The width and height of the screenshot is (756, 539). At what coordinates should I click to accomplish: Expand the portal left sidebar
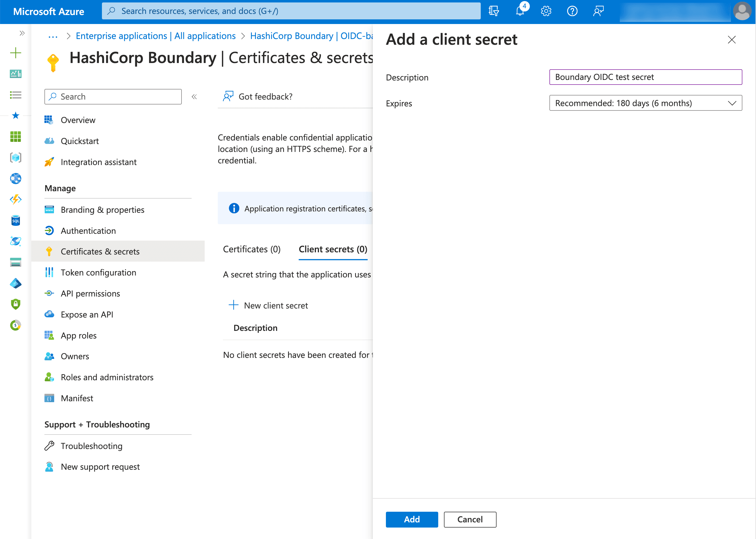coord(22,33)
